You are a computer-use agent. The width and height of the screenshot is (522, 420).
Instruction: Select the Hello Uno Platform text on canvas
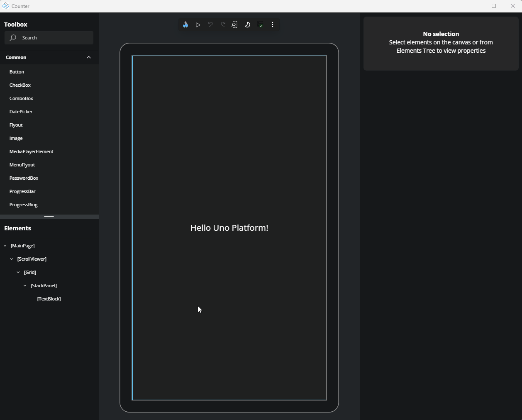pos(229,227)
